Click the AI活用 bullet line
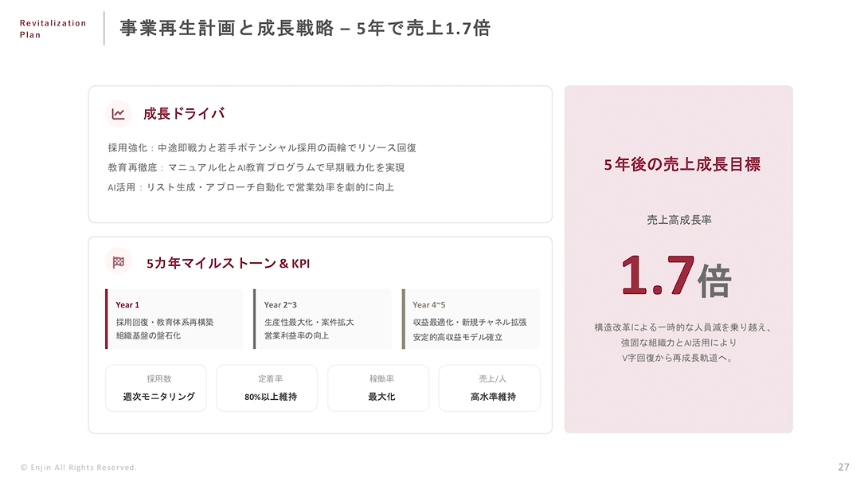 (x=252, y=187)
